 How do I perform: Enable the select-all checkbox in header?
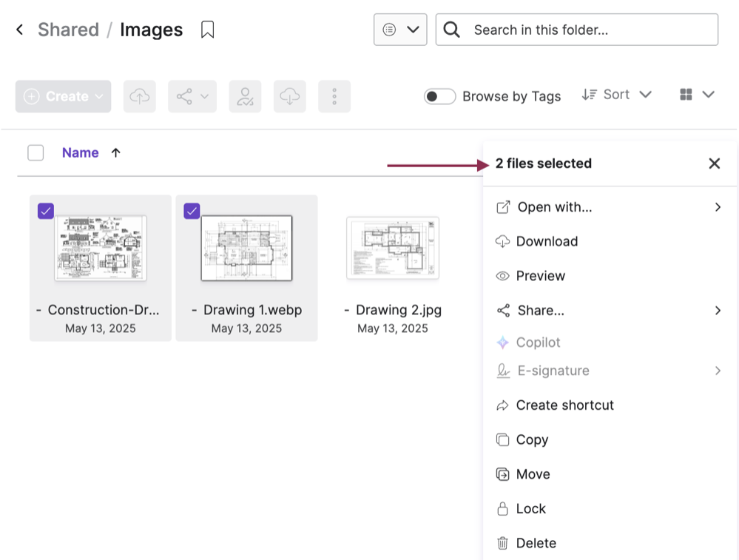(35, 152)
